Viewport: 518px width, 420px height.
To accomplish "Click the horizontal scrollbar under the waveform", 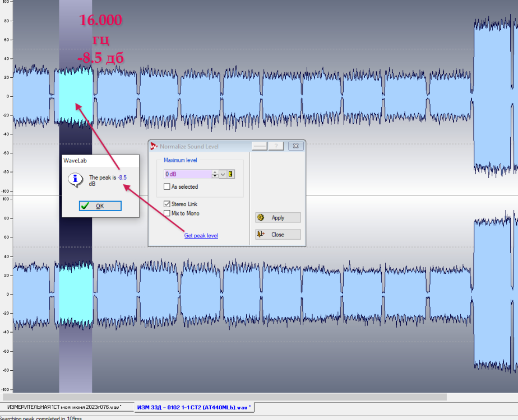I will [224, 397].
